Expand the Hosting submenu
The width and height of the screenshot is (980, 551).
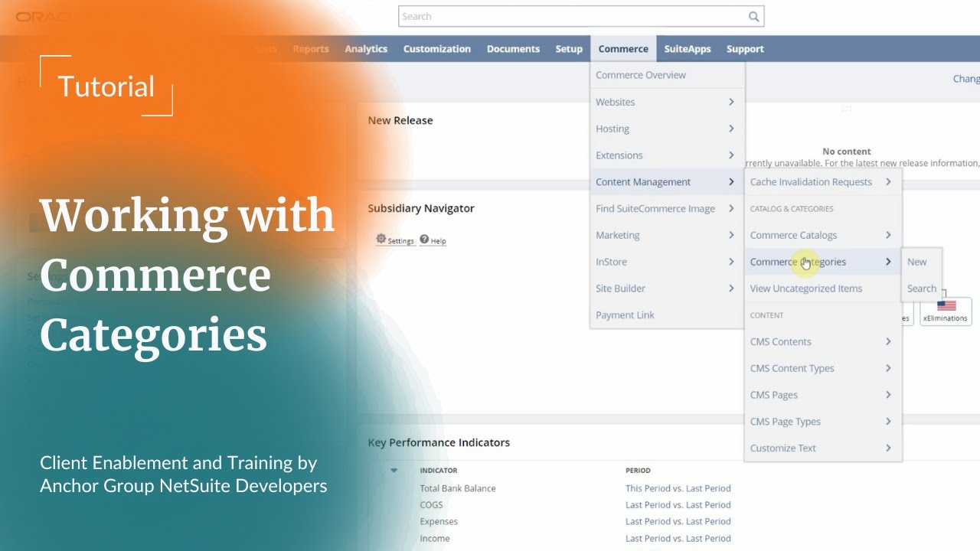click(x=667, y=129)
